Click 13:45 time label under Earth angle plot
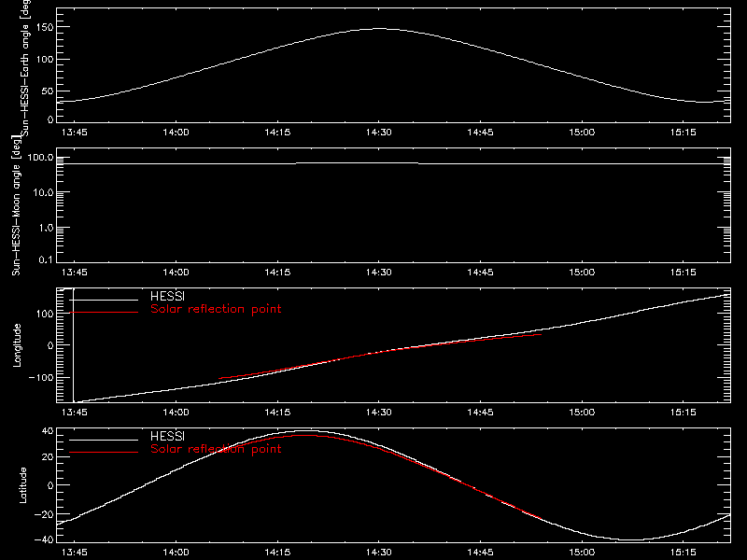Viewport: 747px width, 560px height. click(75, 133)
